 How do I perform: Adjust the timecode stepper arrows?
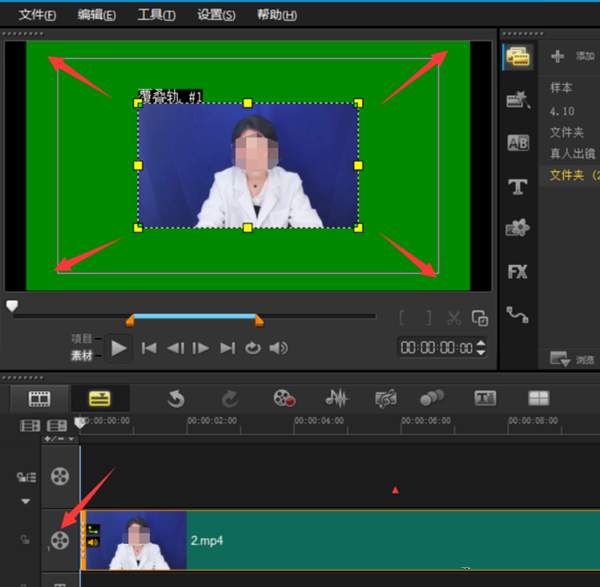[x=481, y=348]
